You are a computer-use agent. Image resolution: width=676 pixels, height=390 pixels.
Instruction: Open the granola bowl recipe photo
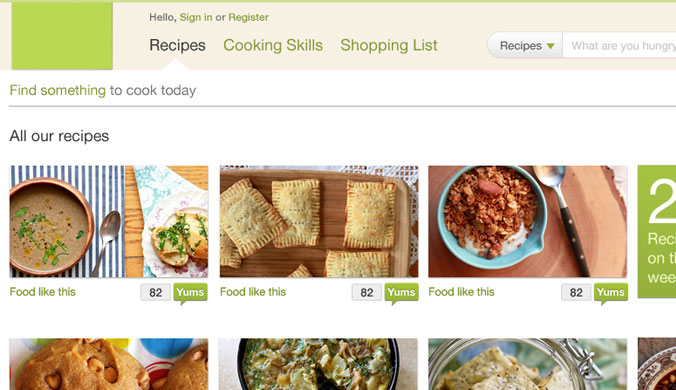coord(528,222)
